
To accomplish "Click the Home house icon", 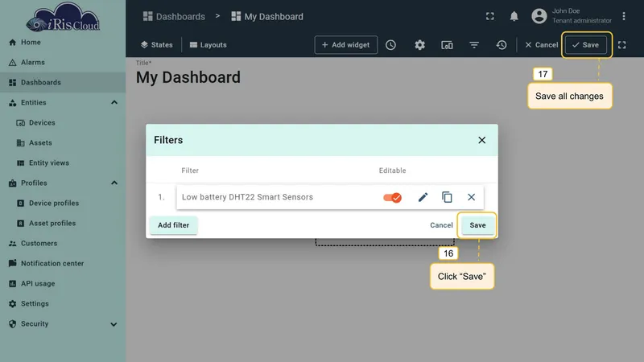I will [12, 43].
